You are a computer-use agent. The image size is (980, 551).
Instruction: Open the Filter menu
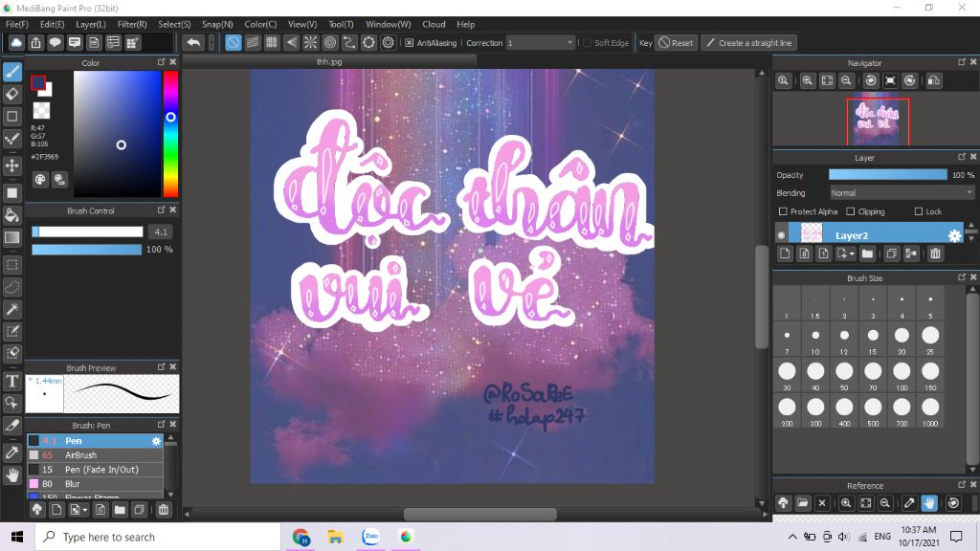(x=132, y=24)
